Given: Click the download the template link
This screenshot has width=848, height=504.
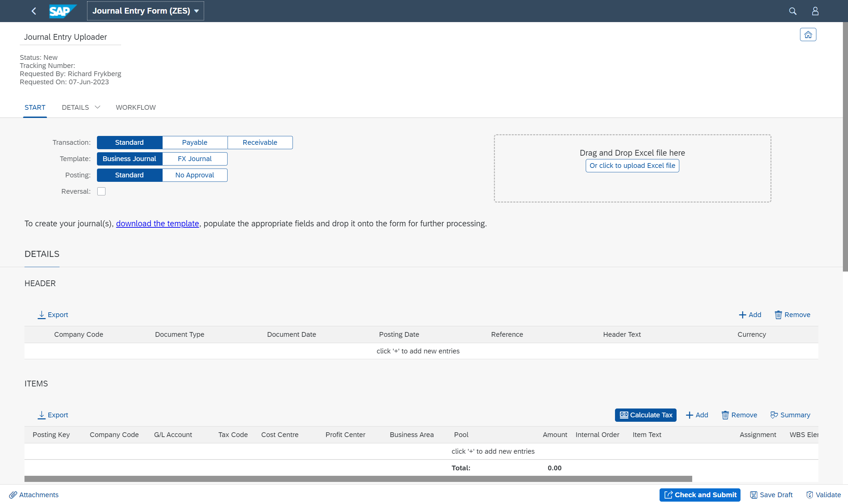Looking at the screenshot, I should coord(157,223).
